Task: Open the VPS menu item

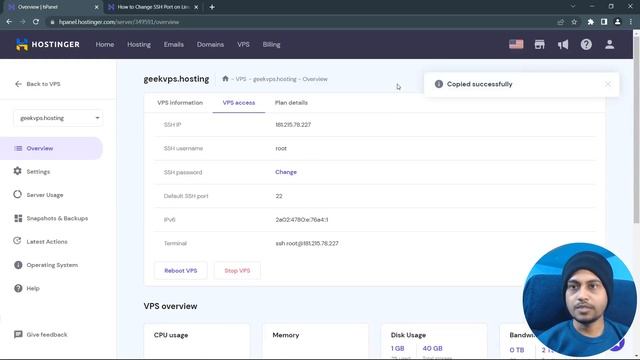Action: pos(243,44)
